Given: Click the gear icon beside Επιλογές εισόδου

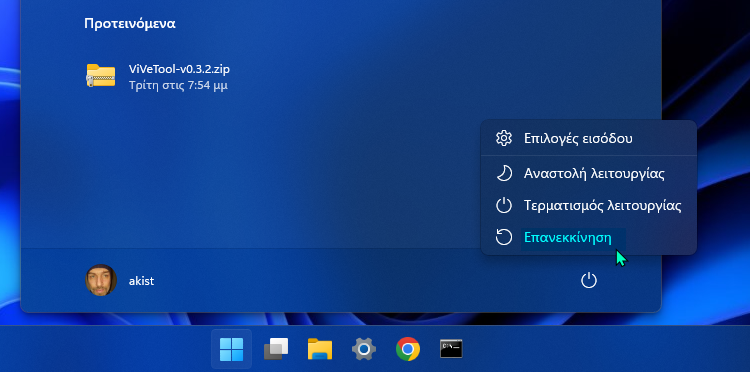Looking at the screenshot, I should 504,139.
